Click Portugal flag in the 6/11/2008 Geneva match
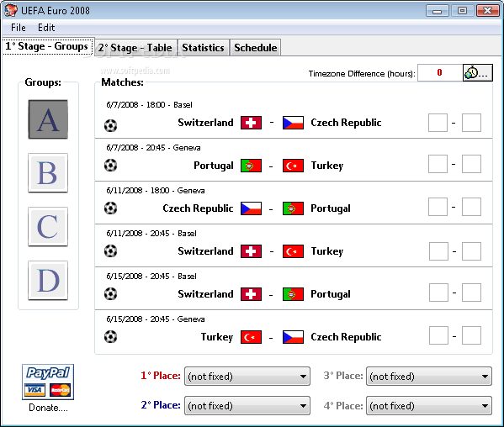504x427 pixels. 293,208
